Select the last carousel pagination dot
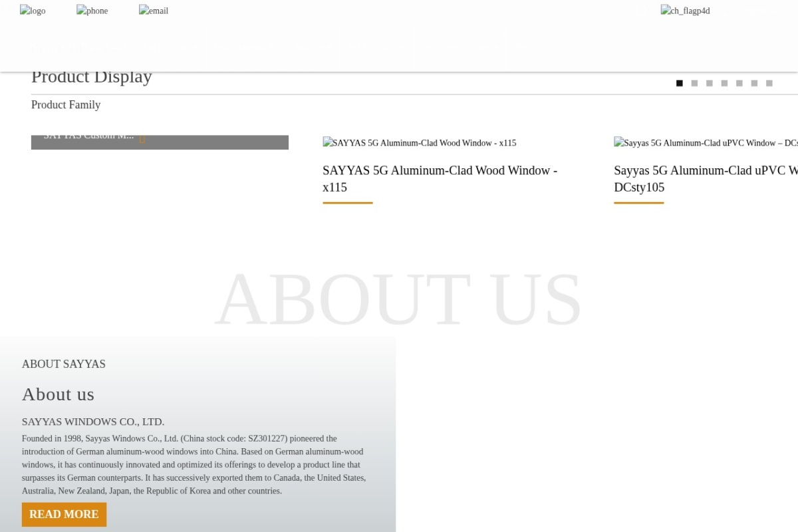Screen dimensions: 798x532 click(769, 83)
